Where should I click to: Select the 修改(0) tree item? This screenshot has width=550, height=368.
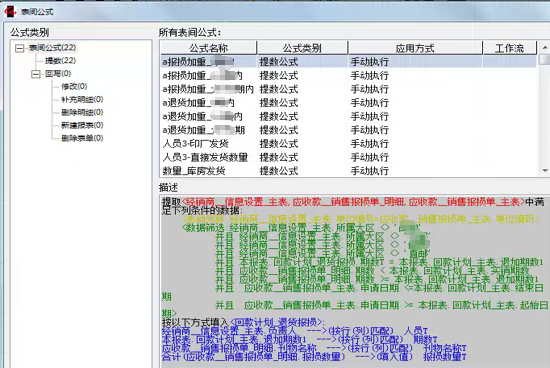[74, 86]
